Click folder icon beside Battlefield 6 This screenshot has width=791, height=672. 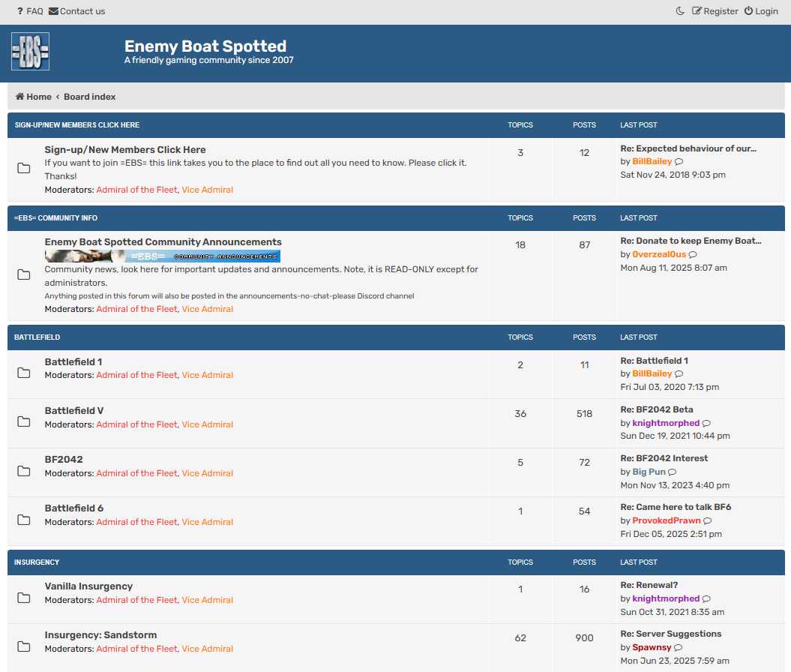coord(24,520)
